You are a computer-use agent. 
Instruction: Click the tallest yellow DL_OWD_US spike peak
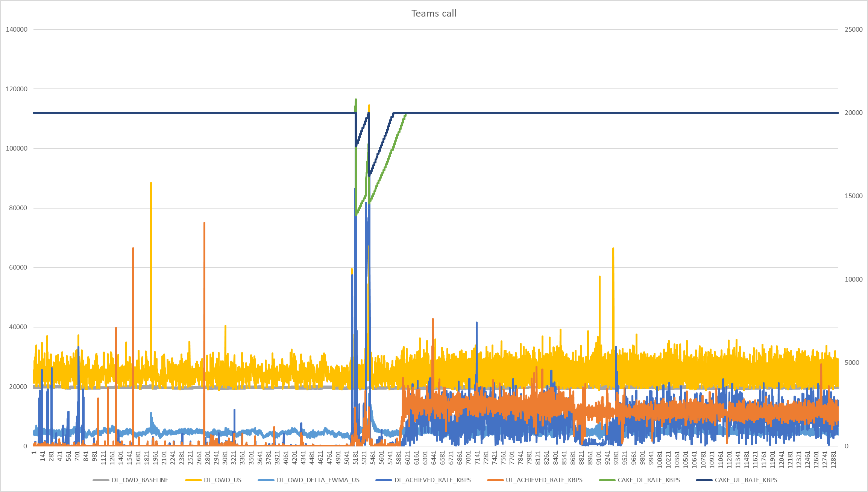point(369,106)
